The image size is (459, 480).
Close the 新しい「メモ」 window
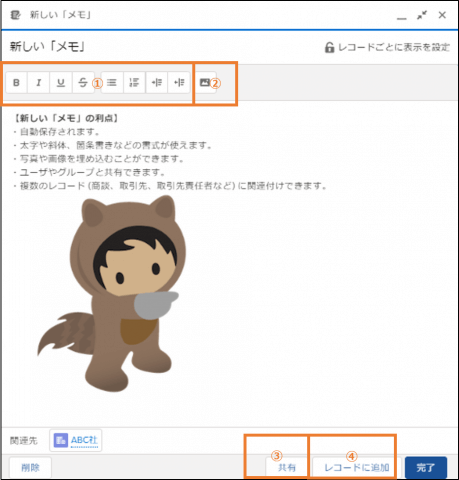[442, 15]
